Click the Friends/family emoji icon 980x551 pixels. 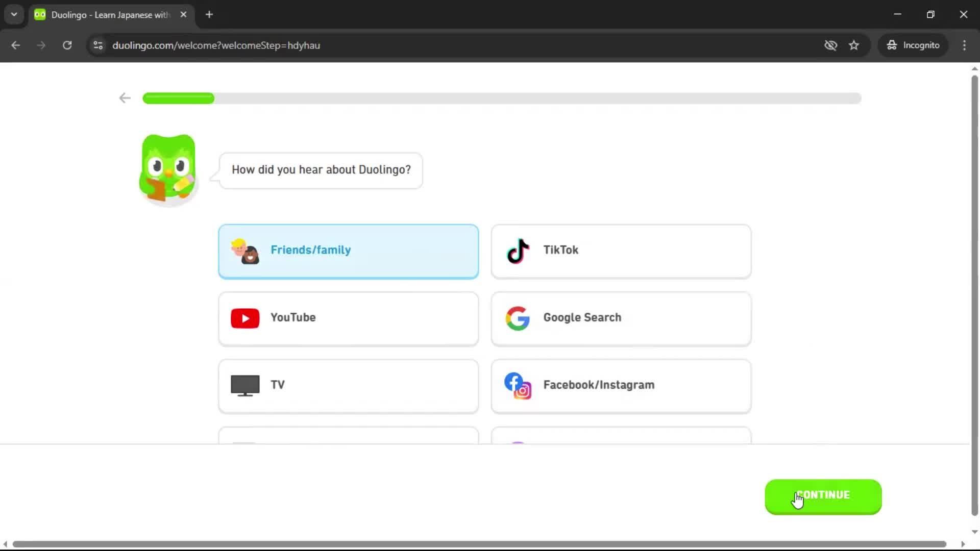(x=246, y=252)
